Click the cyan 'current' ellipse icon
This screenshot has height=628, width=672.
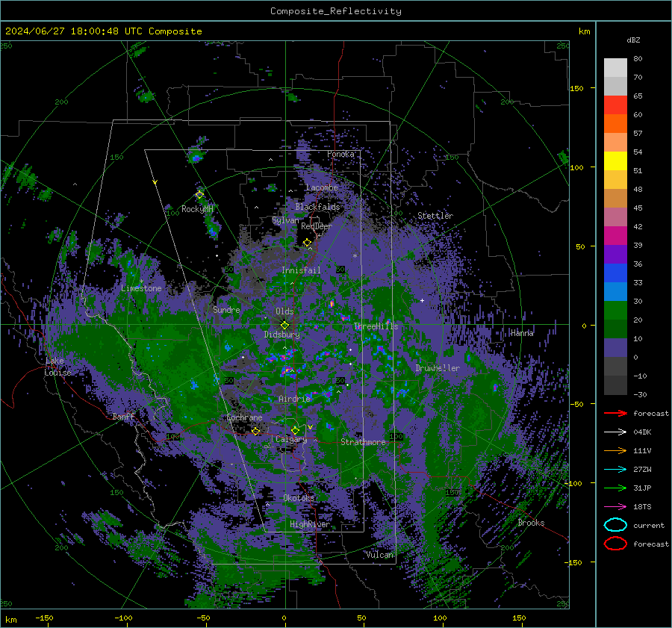615,525
